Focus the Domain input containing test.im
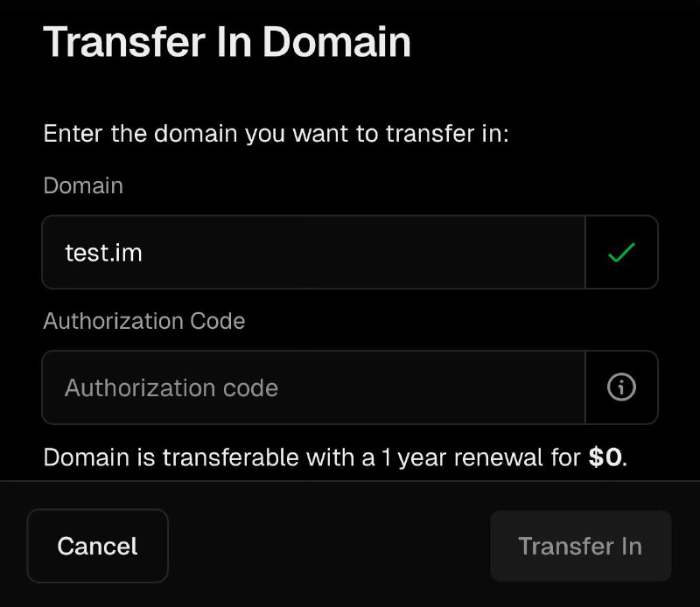The width and height of the screenshot is (700, 607). (313, 253)
